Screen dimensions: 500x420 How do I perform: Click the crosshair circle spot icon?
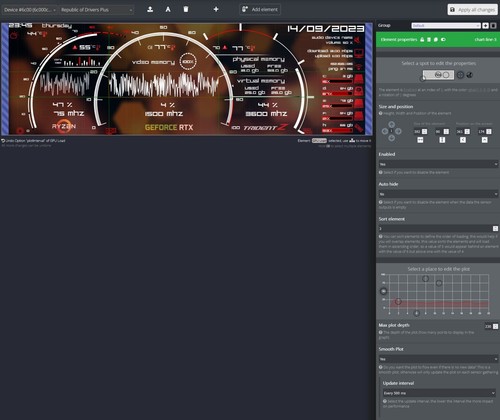click(460, 75)
